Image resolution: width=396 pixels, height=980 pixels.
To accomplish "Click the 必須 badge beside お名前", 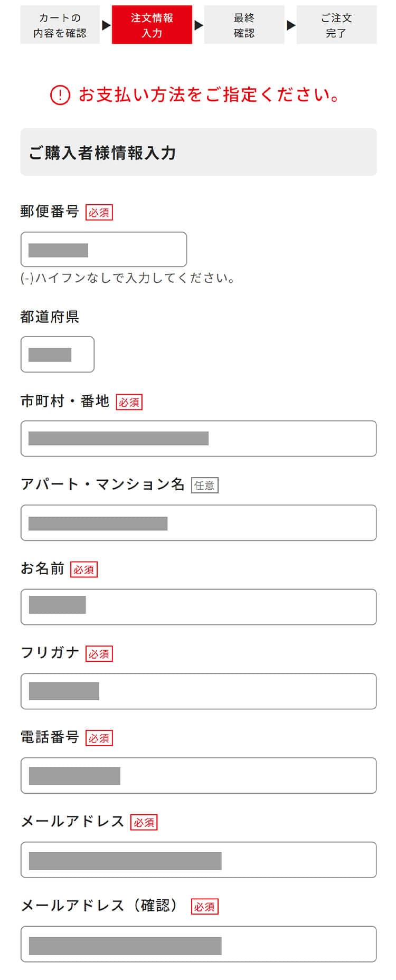I will tap(84, 569).
